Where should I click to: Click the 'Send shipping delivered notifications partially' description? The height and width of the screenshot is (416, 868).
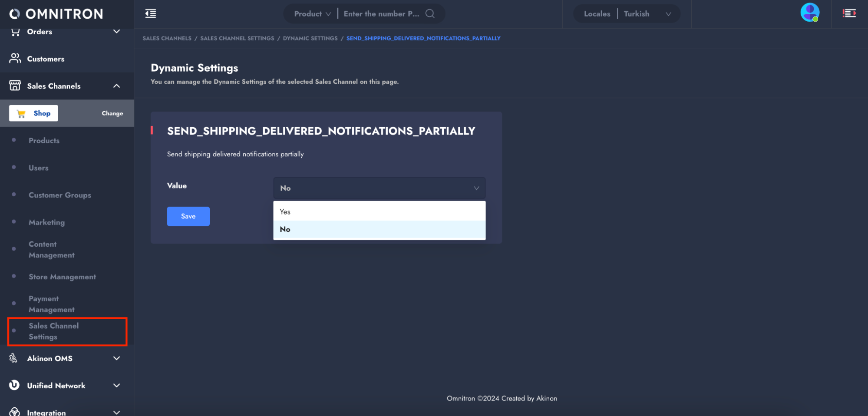tap(235, 154)
